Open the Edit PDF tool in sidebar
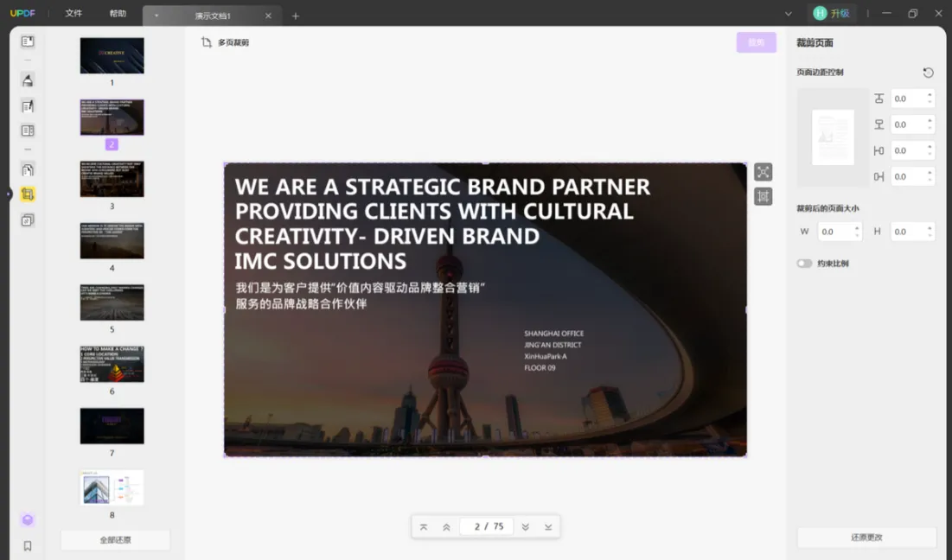952x560 pixels. (28, 106)
